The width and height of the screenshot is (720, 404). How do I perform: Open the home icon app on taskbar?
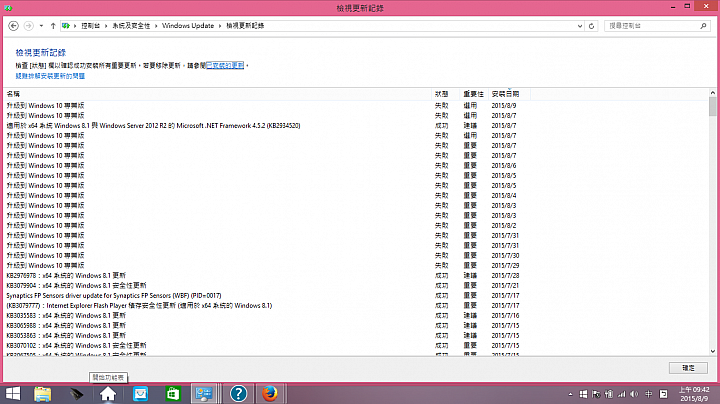(x=108, y=394)
